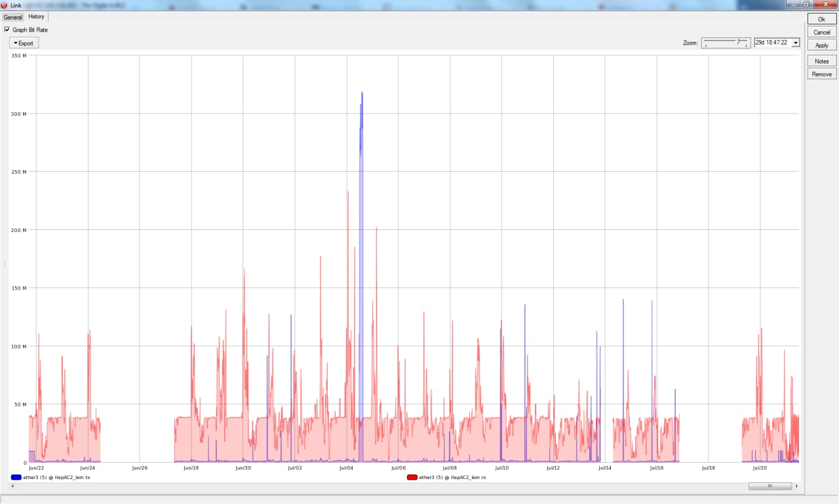
Task: Close the Link window
Action: pyautogui.click(x=825, y=4)
